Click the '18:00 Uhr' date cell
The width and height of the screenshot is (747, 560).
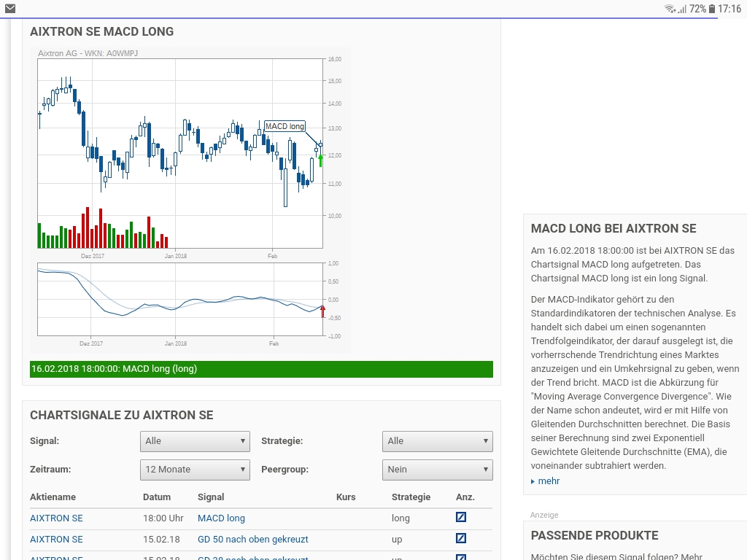point(163,518)
